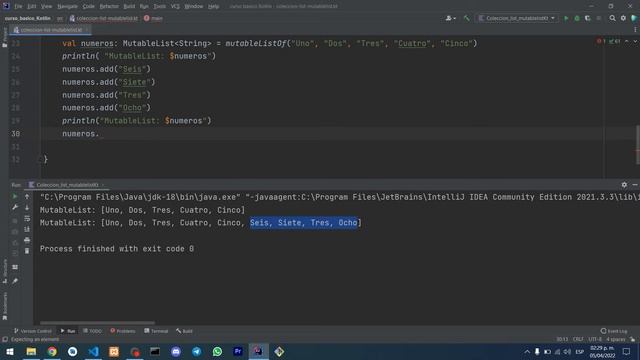640x360 pixels.
Task: Click the Debug bug icon in top toolbar
Action: 577,18
